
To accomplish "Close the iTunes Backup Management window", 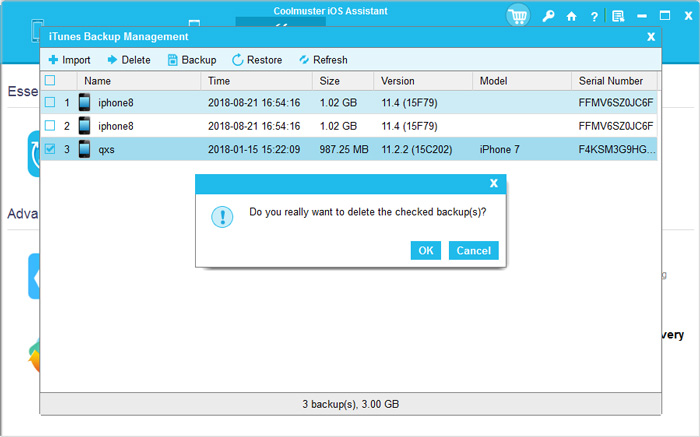I will click(x=651, y=37).
